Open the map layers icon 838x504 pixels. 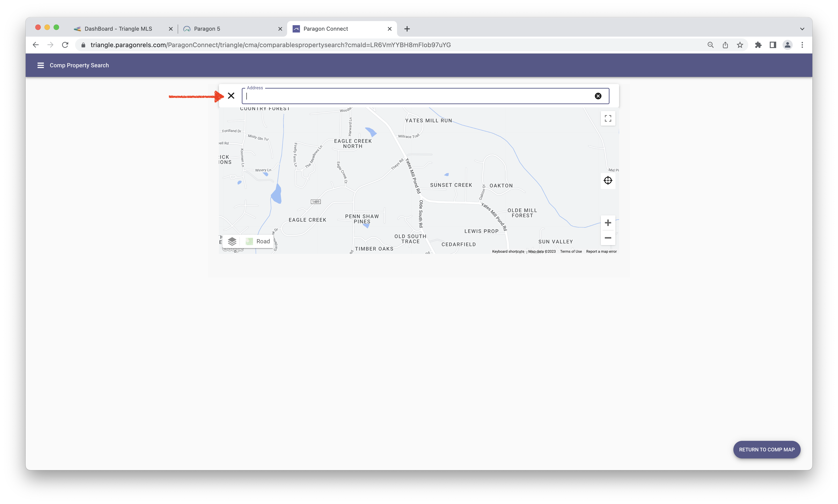232,241
